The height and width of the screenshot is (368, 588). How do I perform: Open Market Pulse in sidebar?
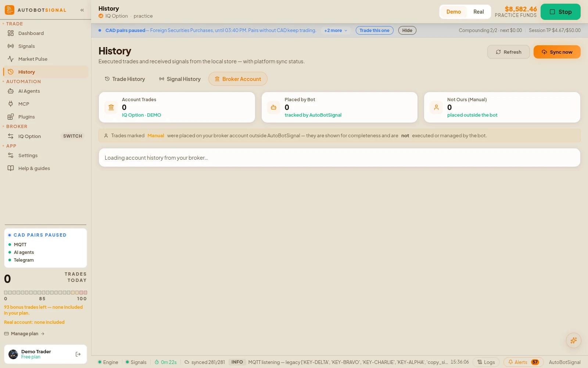tap(46, 59)
